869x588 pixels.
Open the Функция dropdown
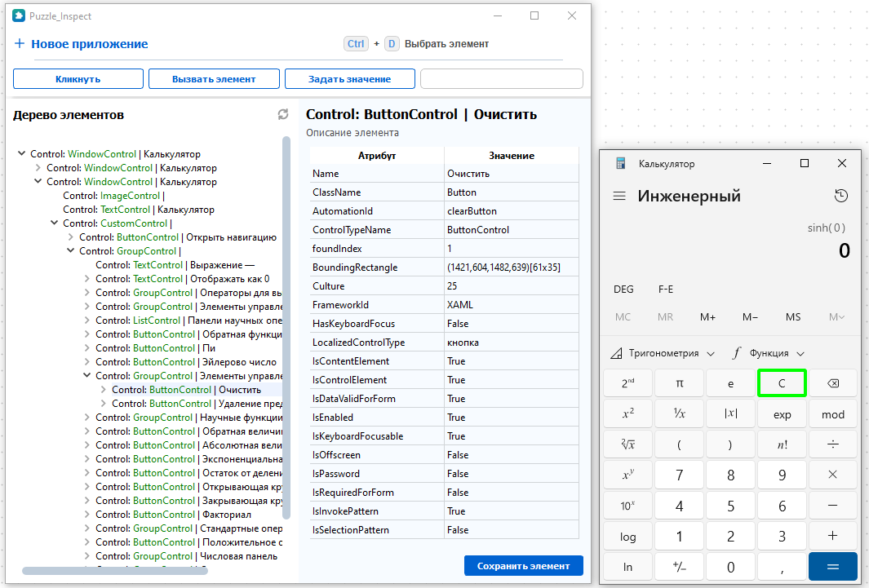pyautogui.click(x=769, y=353)
